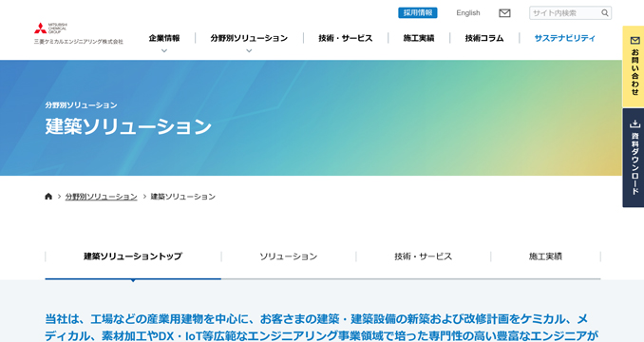
Task: Go home via breadcrumb house icon
Action: [x=48, y=197]
